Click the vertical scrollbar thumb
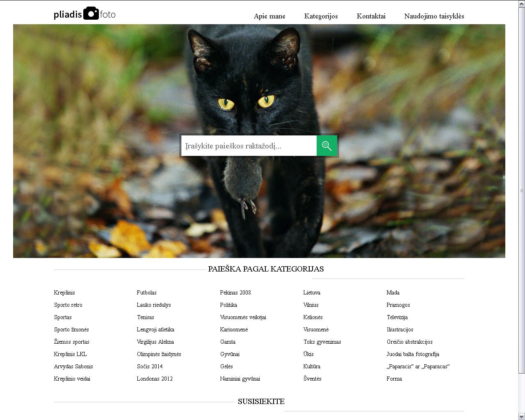Viewport: 525px width, 420px height. (522, 190)
